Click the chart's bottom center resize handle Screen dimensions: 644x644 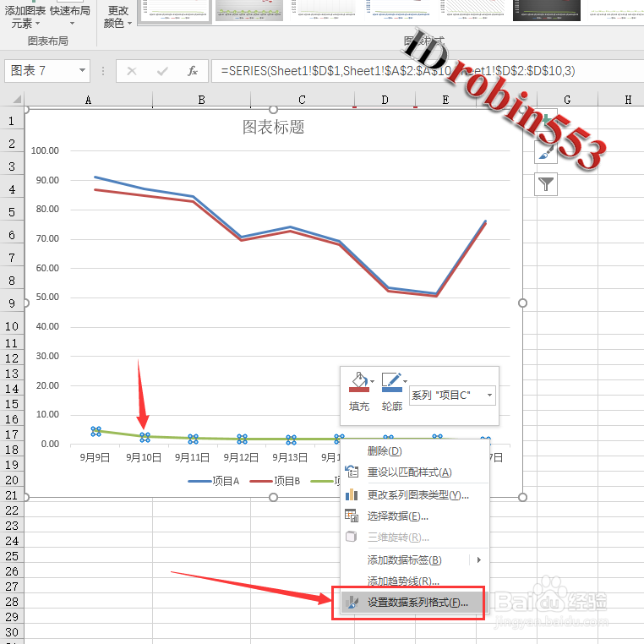point(274,498)
